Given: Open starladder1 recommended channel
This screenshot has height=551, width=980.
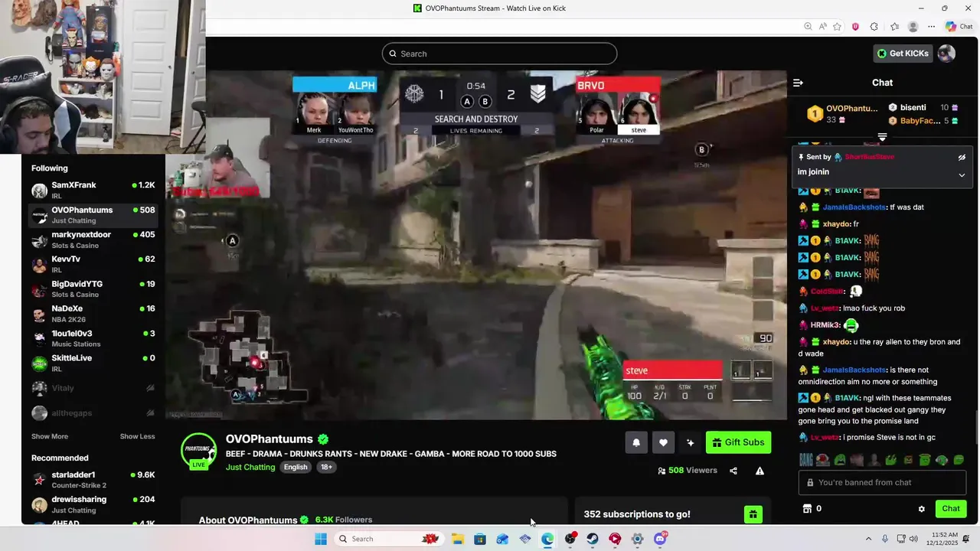Looking at the screenshot, I should point(93,480).
